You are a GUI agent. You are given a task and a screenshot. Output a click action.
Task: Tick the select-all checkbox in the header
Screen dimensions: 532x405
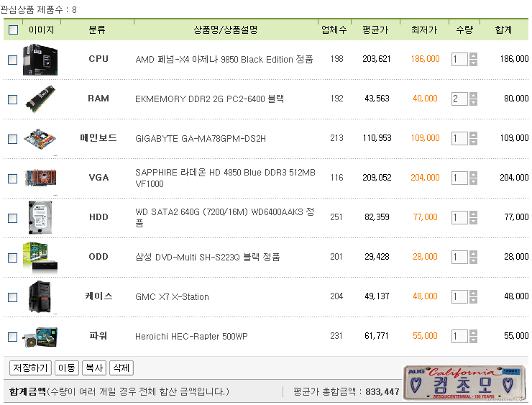click(13, 30)
